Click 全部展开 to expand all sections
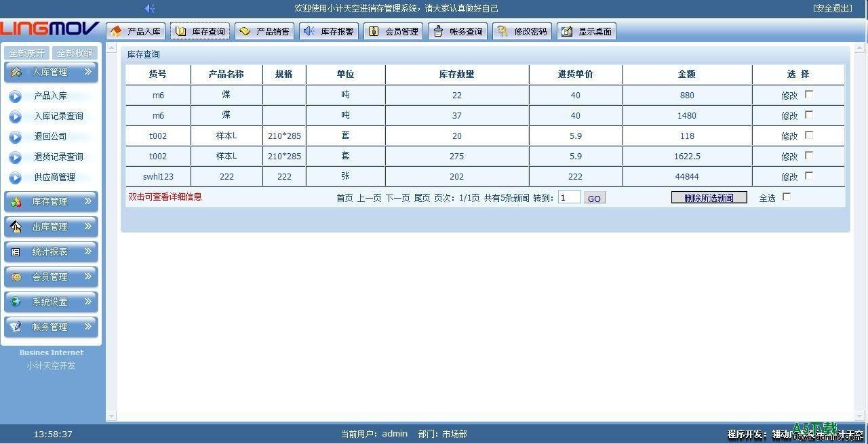Screen dimensions: 868x444 tap(27, 53)
